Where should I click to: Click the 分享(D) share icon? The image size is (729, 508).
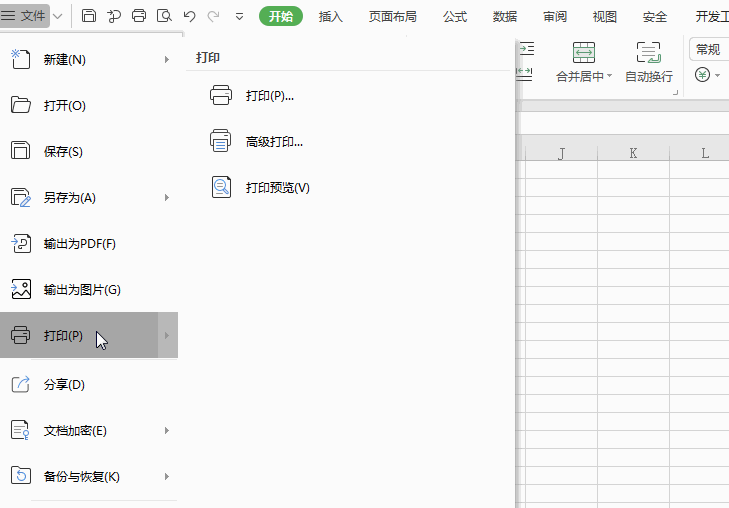click(20, 384)
